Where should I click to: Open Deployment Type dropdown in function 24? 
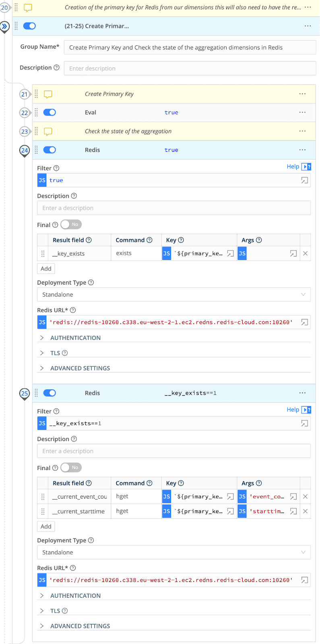coord(173,295)
